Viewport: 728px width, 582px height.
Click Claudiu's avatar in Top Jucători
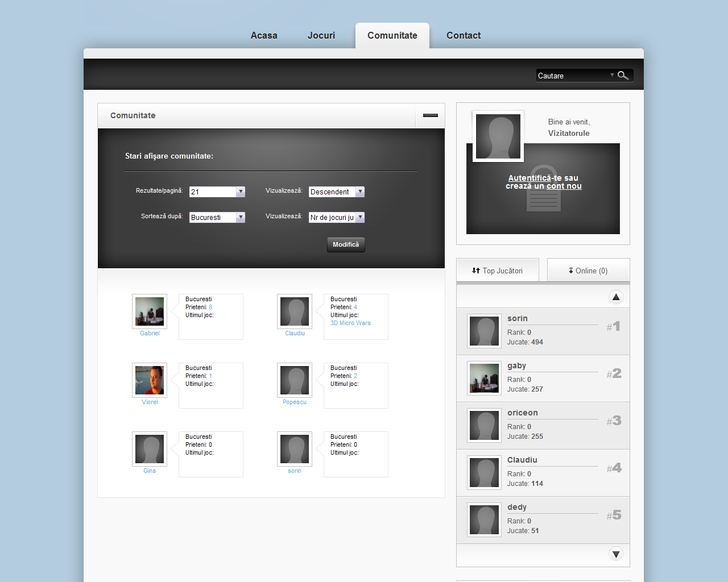click(484, 473)
